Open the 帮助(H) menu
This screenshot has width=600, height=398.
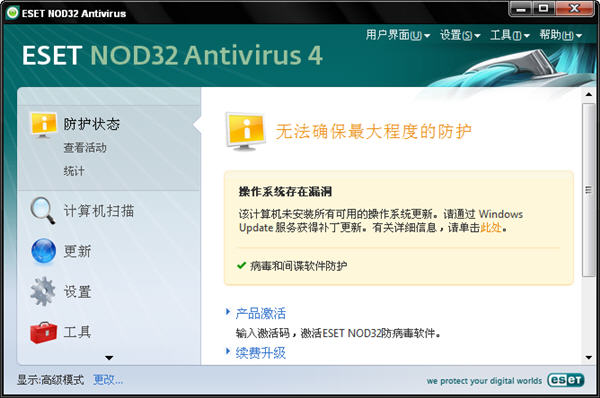click(561, 35)
